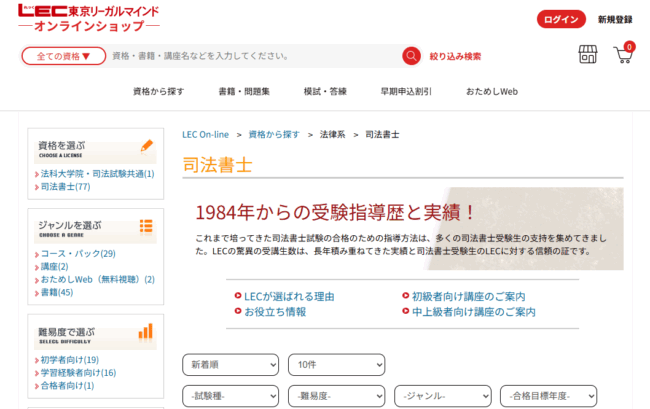650x409 pixels.
Task: Open the -合格目標年度- filter dropdown
Action: pos(549,396)
